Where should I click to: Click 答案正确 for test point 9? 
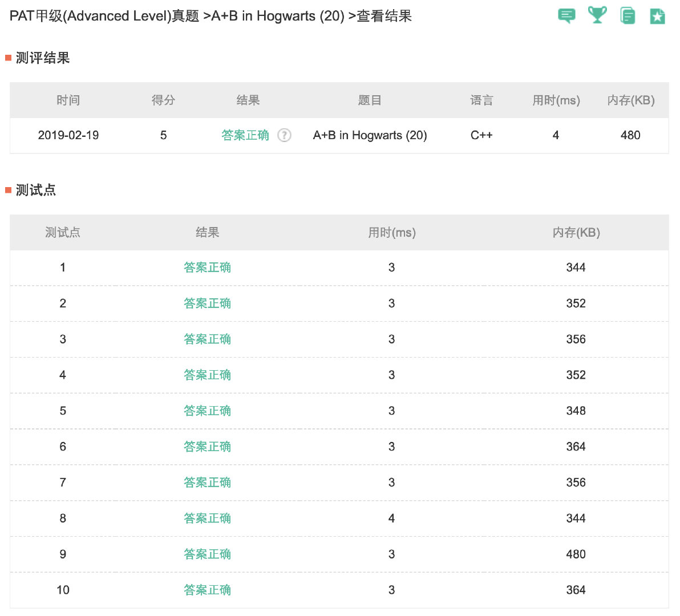tap(207, 554)
